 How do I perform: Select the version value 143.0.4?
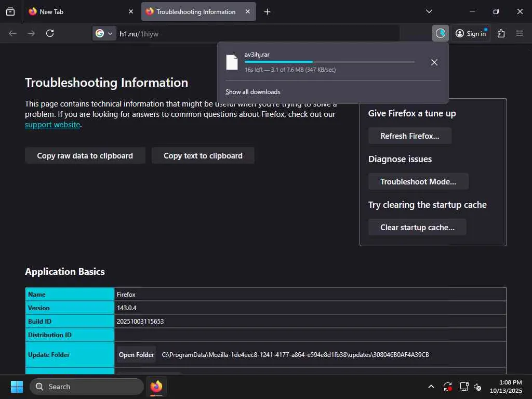127,308
